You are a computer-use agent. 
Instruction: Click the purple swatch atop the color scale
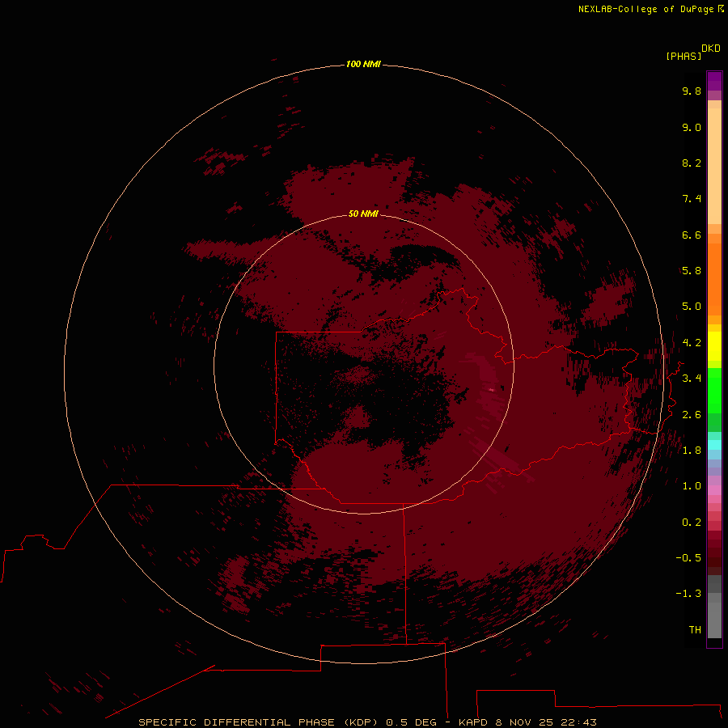coord(714,81)
